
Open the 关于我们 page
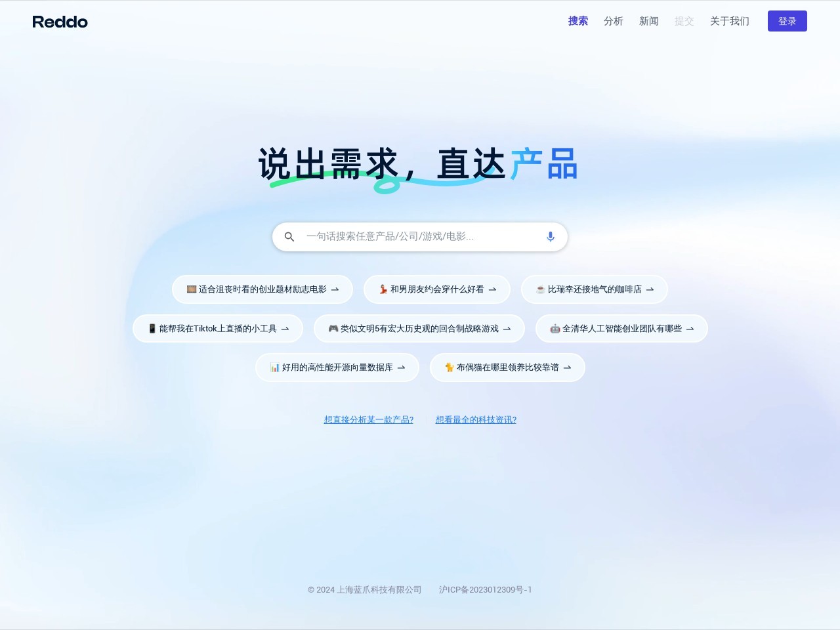pyautogui.click(x=729, y=21)
